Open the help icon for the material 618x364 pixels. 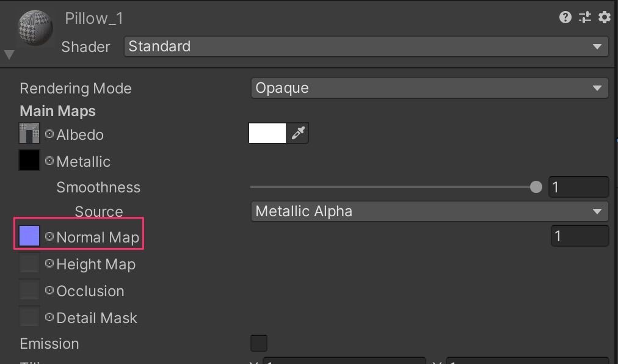(x=564, y=17)
